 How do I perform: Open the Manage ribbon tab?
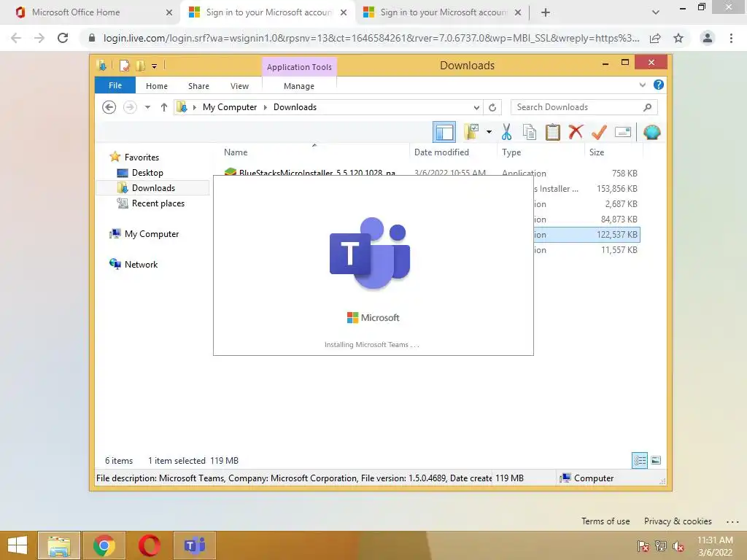pos(299,86)
